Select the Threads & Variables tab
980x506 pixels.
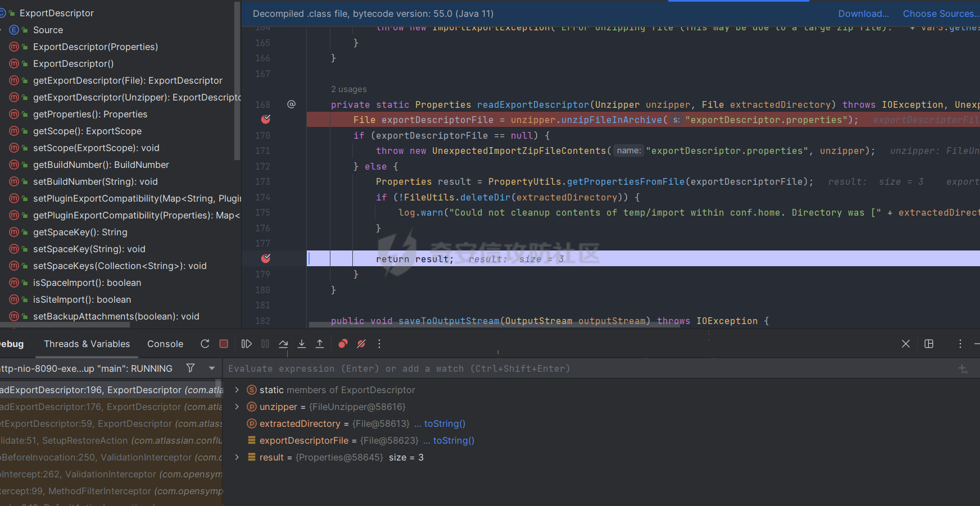click(x=87, y=344)
